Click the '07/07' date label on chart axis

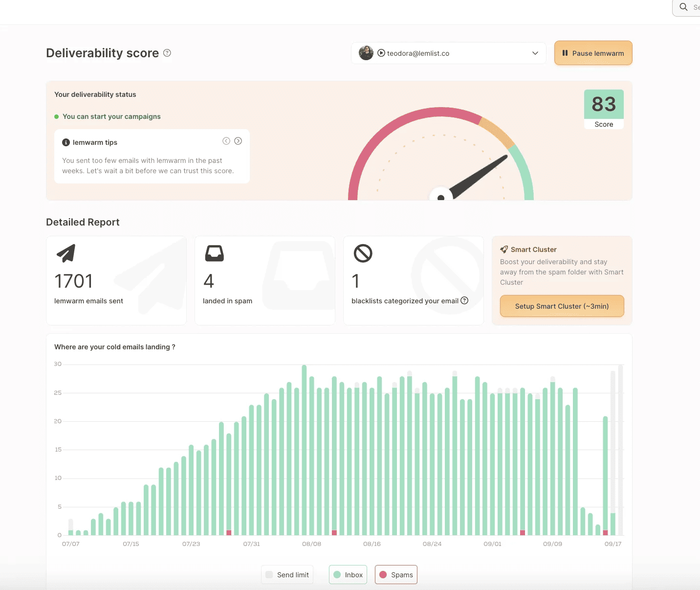[71, 544]
